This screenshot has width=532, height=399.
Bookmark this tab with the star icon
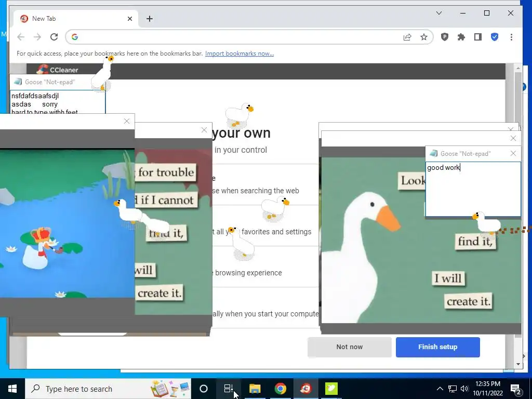pyautogui.click(x=424, y=37)
